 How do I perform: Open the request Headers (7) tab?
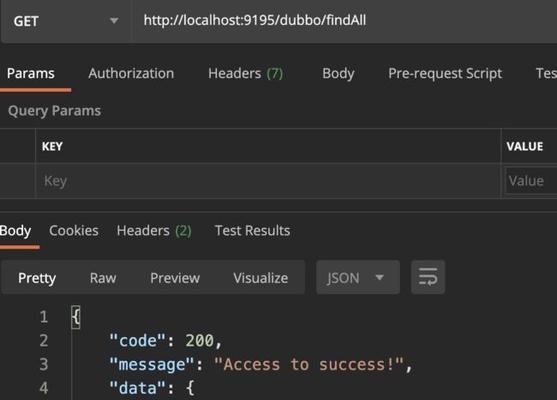tap(245, 74)
